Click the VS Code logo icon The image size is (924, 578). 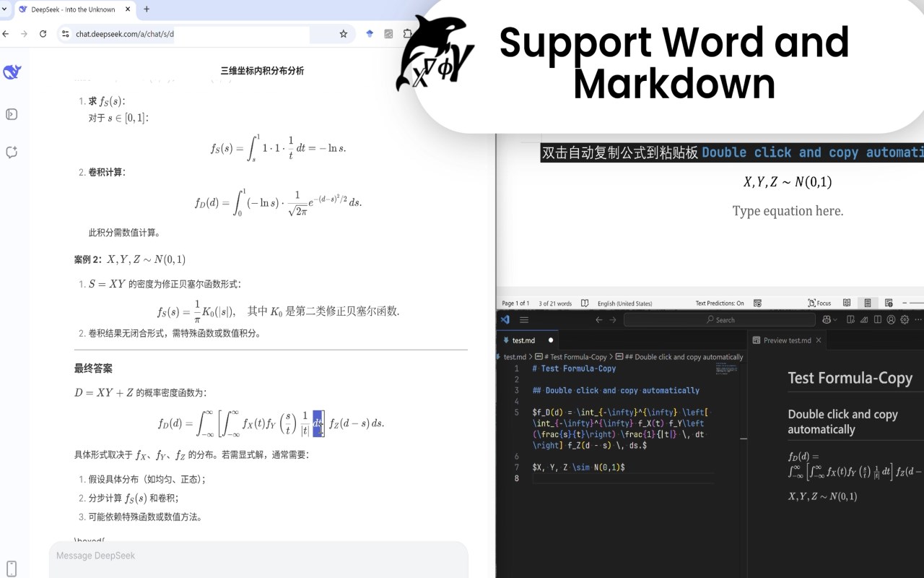[x=505, y=319]
